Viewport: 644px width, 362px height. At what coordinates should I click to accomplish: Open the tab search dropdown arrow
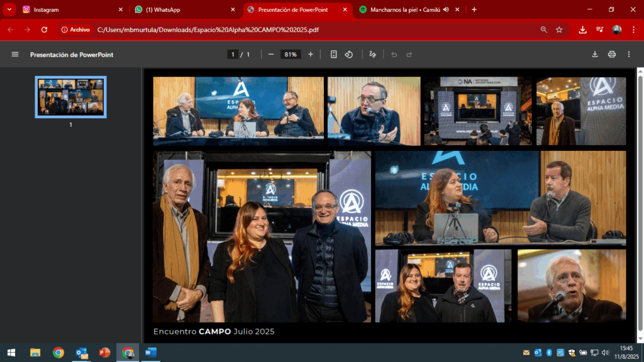coord(9,9)
